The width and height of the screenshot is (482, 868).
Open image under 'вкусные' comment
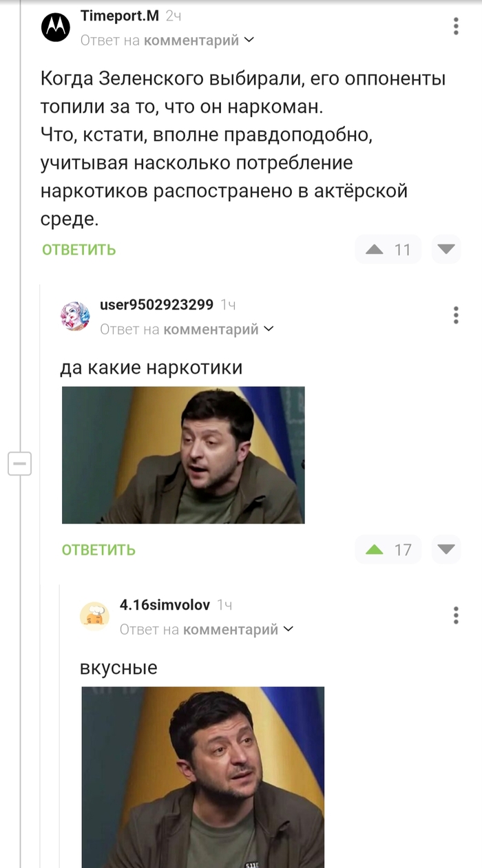pyautogui.click(x=203, y=777)
